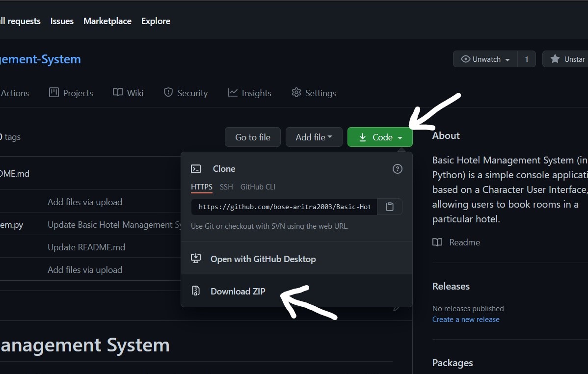The width and height of the screenshot is (588, 374).
Task: Open the Insights repository tab
Action: (249, 93)
